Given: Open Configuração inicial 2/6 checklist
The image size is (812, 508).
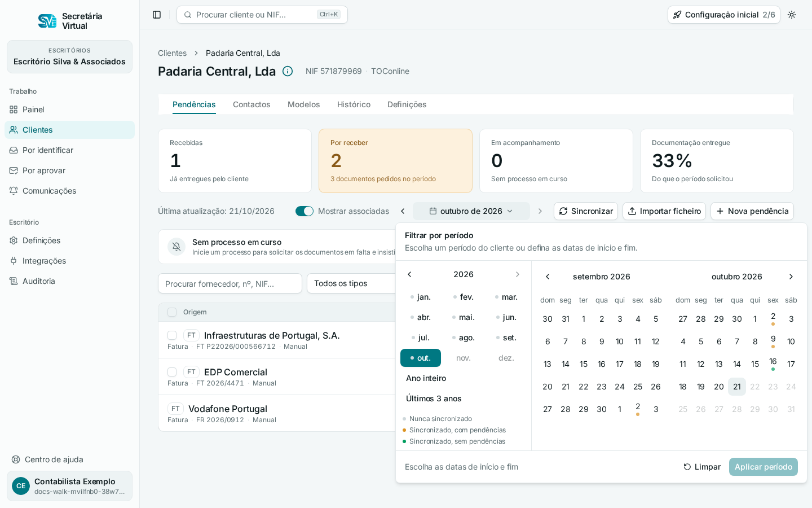Looking at the screenshot, I should (724, 15).
